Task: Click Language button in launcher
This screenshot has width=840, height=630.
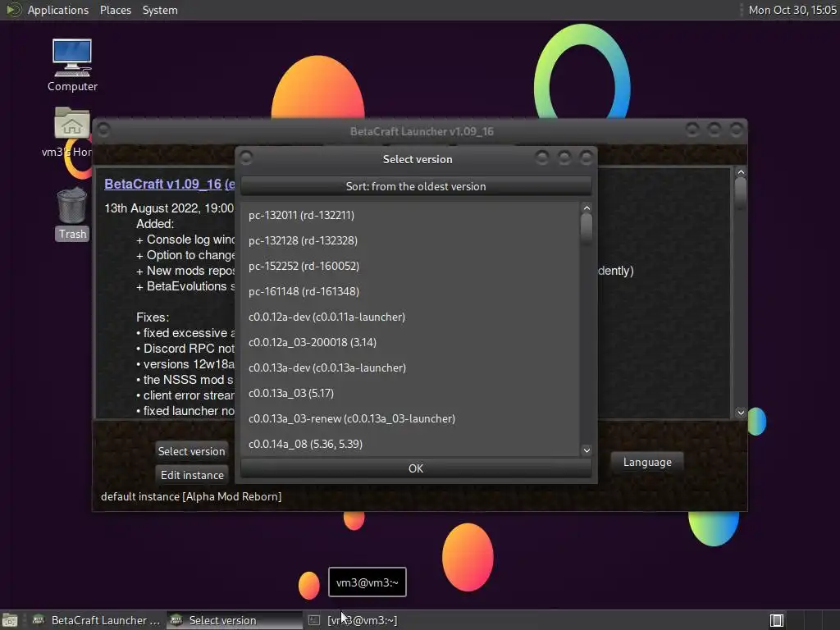Action: point(647,463)
